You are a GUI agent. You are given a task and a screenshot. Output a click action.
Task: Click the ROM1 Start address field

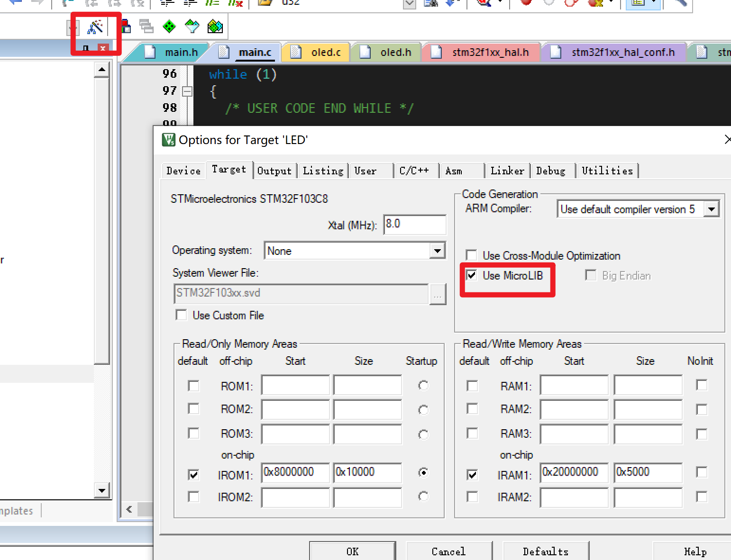click(295, 385)
